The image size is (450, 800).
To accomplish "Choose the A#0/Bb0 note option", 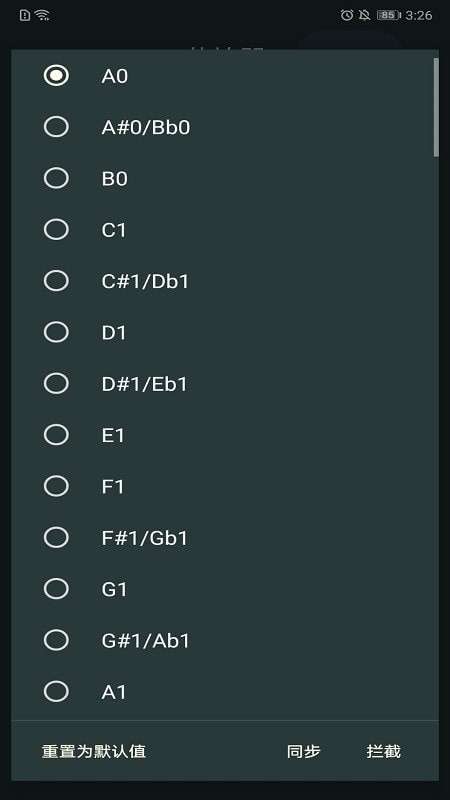I will point(56,127).
